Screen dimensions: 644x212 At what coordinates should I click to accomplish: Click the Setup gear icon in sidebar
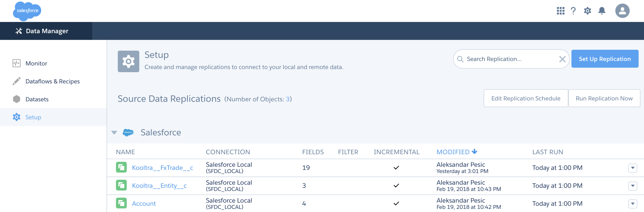[x=16, y=117]
